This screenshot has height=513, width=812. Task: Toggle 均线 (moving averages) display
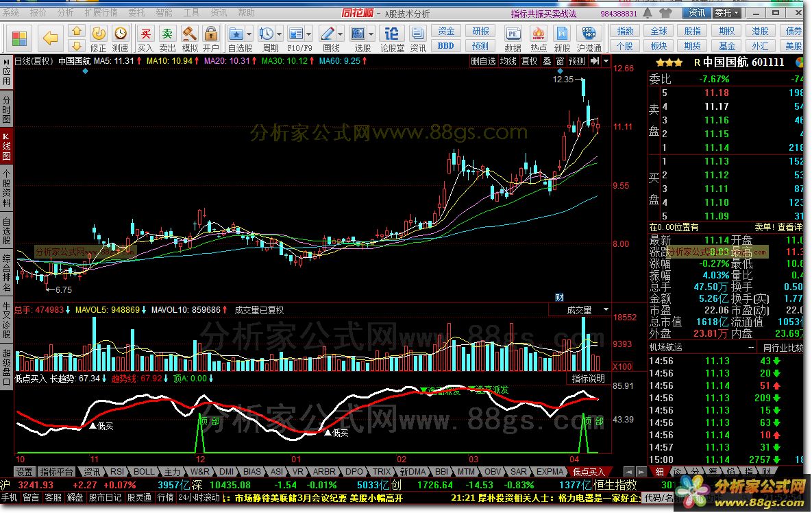pos(508,61)
